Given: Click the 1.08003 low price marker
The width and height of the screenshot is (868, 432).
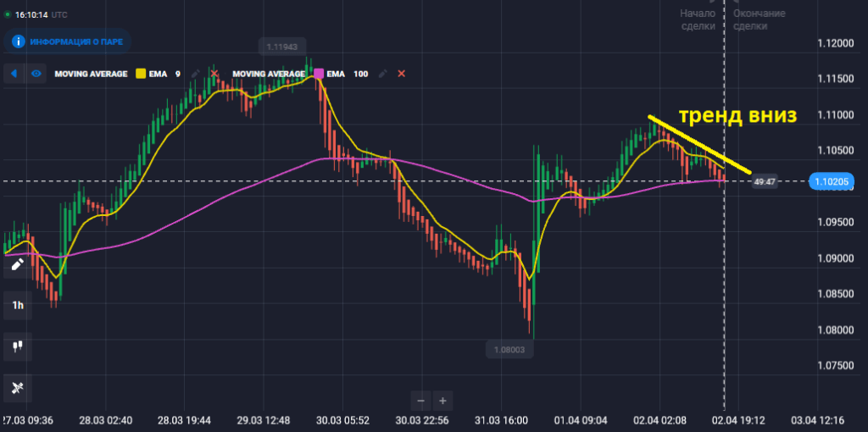Looking at the screenshot, I should (506, 348).
